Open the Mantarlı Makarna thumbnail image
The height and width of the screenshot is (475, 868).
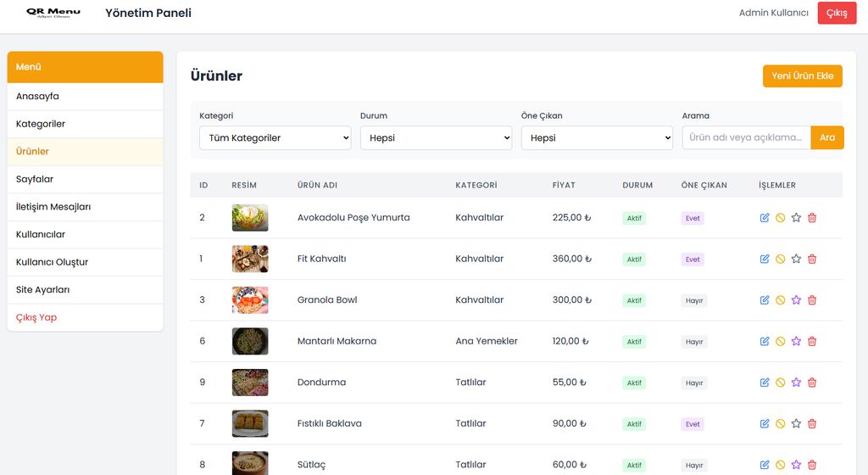pos(250,341)
